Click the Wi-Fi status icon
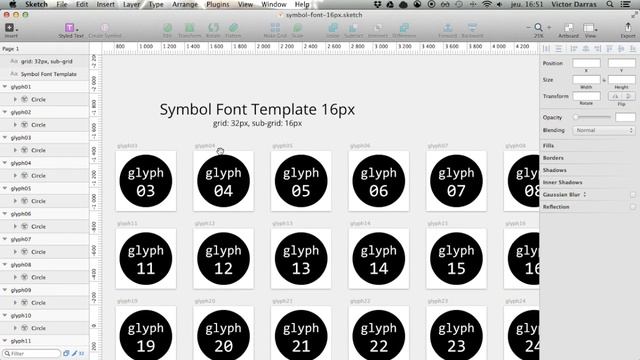Screen dimensions: 640x360 tap(486, 4)
